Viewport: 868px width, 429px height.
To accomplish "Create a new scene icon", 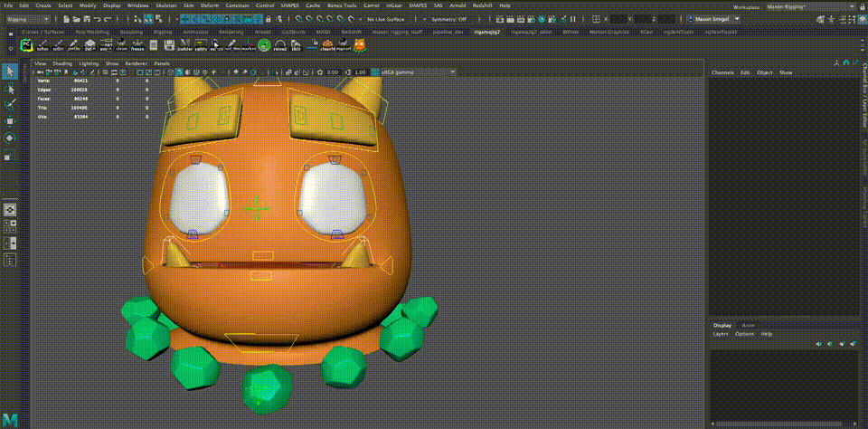I will point(66,19).
